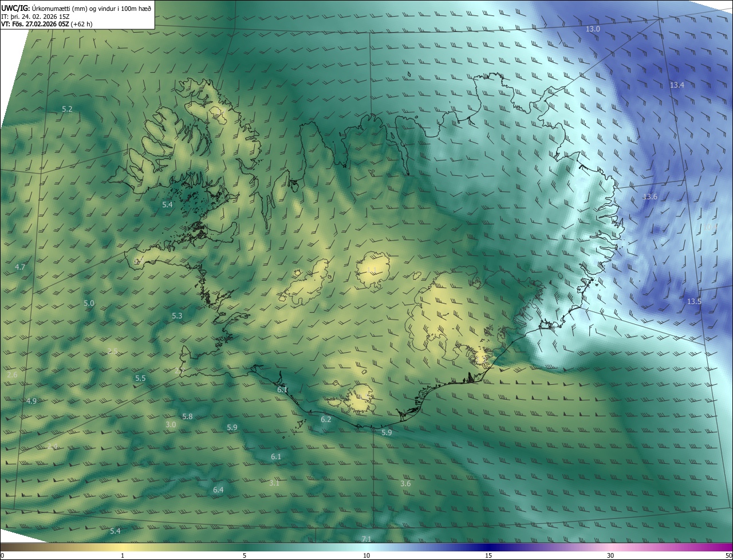Click the value label '6.2'
Viewport: 733px width, 560px height.
326,419
